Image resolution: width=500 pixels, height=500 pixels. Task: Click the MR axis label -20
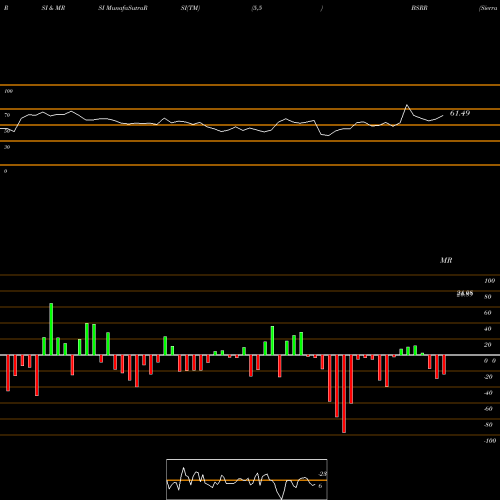coord(488,377)
